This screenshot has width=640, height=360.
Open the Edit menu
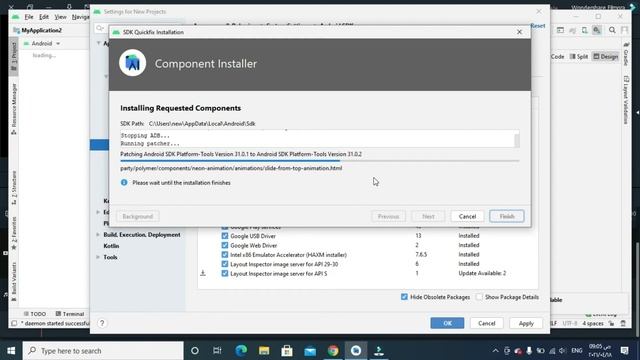pos(44,17)
